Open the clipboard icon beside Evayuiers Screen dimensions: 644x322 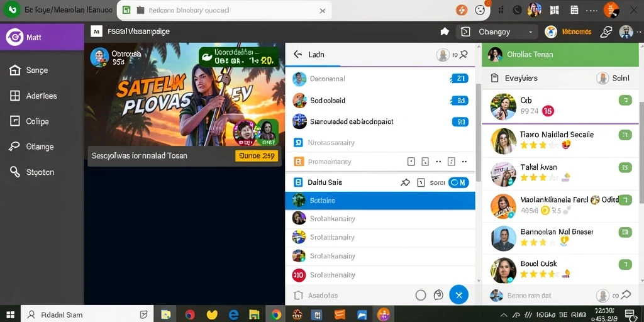click(x=495, y=78)
